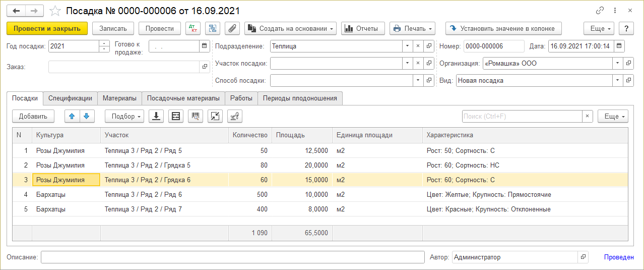Move row down with blue down arrow
644x270 pixels.
tap(87, 116)
